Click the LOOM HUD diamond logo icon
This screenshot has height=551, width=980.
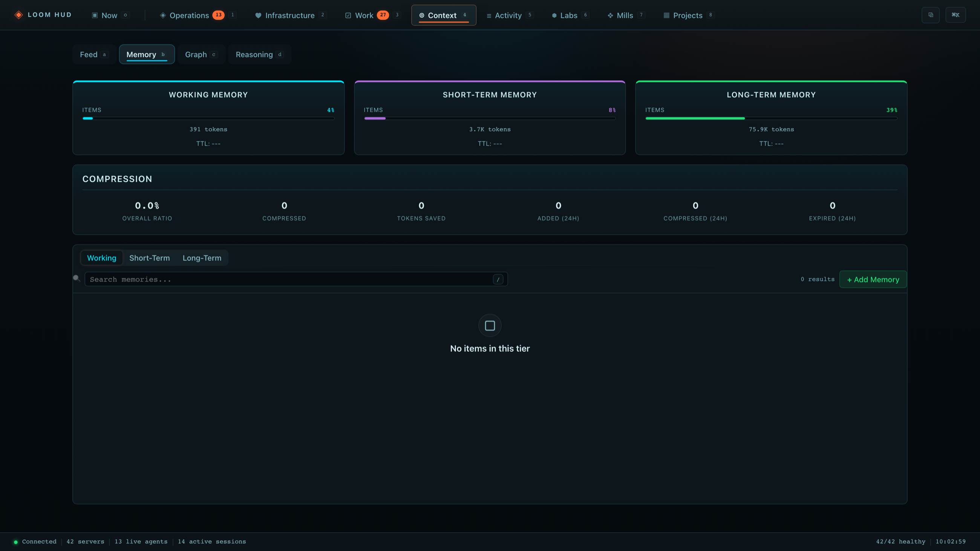click(18, 15)
